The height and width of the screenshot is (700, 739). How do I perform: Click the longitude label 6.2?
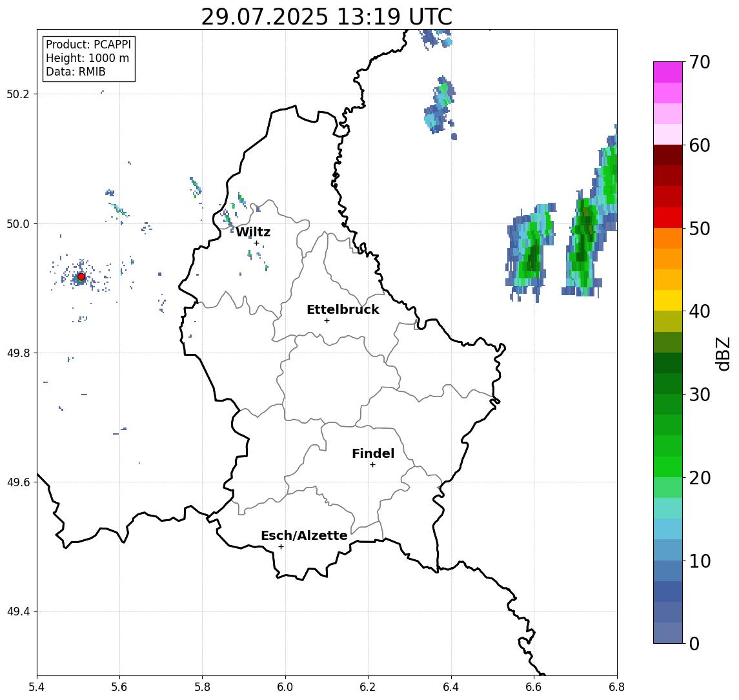[x=368, y=687]
